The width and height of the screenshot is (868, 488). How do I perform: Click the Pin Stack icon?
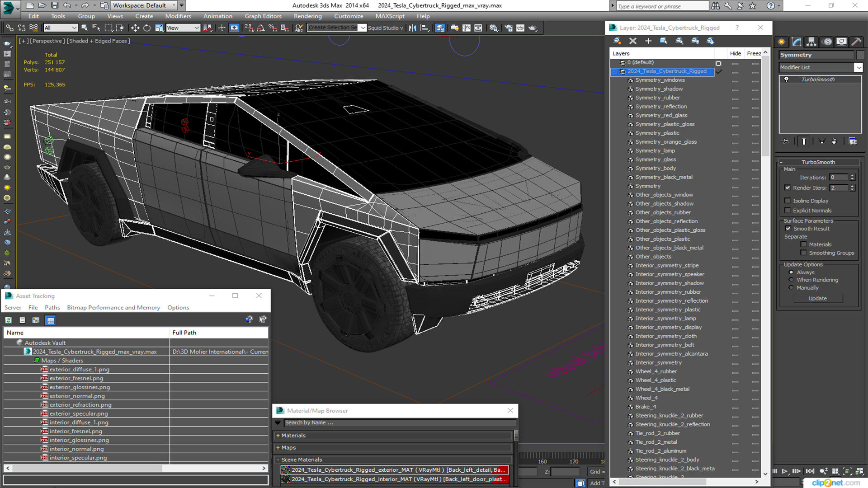[x=786, y=141]
